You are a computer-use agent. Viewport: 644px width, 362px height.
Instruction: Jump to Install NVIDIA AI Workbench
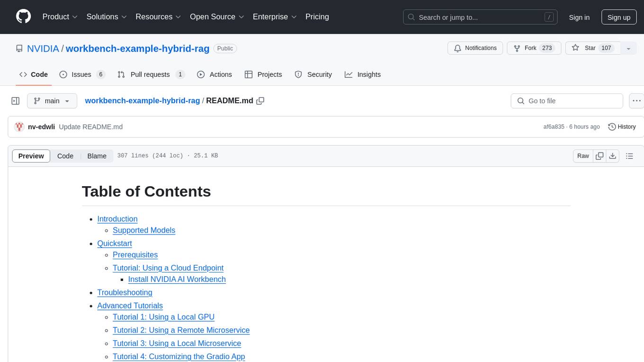tap(177, 280)
